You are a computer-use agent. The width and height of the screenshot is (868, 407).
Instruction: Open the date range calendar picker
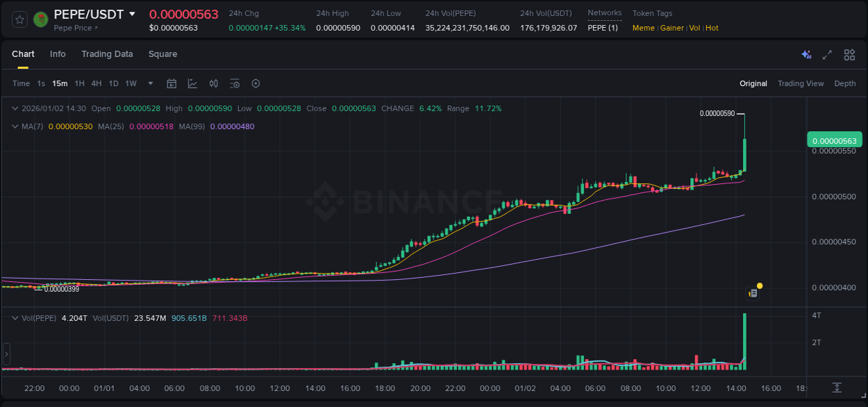(172, 83)
